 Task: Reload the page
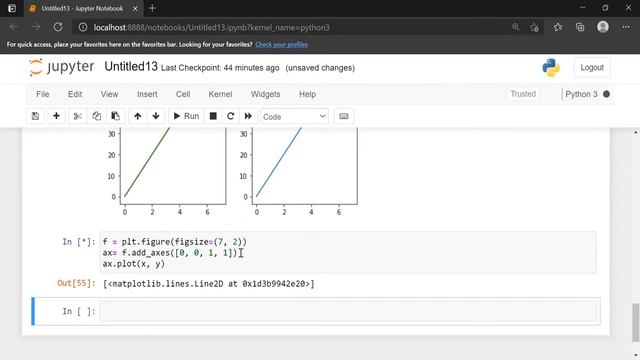tap(58, 27)
